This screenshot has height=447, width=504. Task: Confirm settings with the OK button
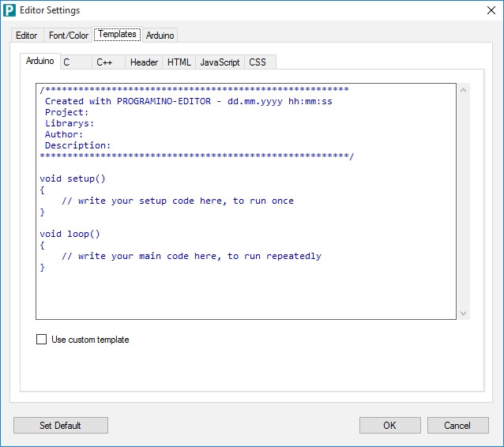(x=389, y=425)
